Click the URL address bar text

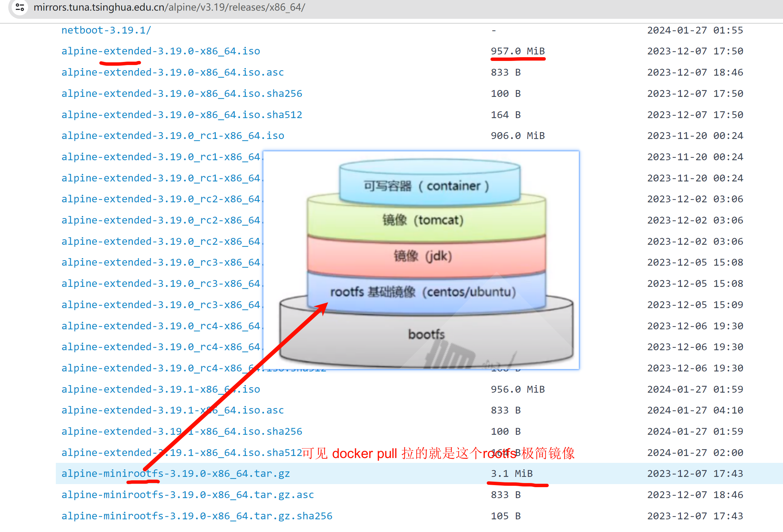pyautogui.click(x=169, y=7)
